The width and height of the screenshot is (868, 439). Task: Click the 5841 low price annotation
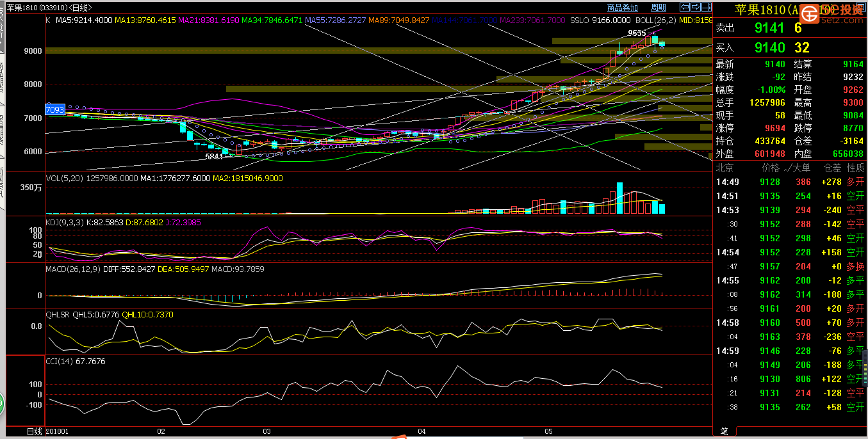point(214,156)
